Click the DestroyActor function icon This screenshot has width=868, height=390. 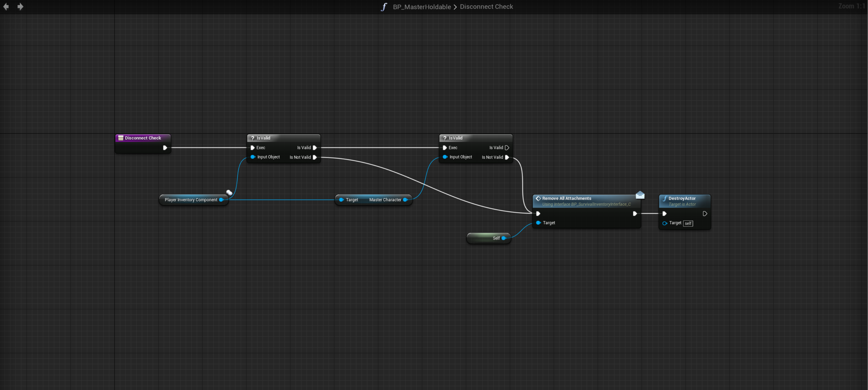coord(665,198)
